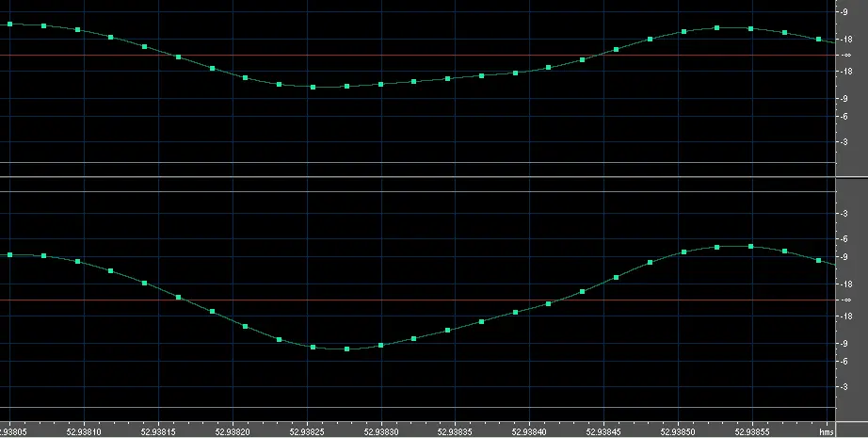
Task: Click the upper channel's -3 dB scale label
Action: [x=844, y=141]
